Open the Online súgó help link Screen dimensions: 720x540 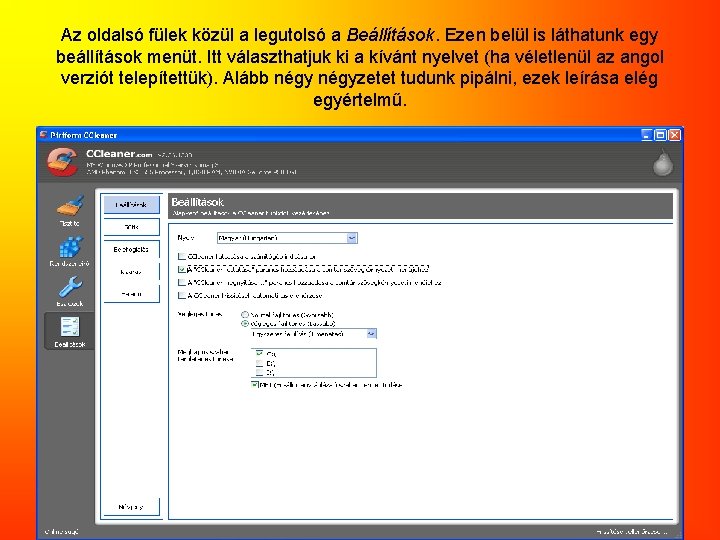[62, 531]
